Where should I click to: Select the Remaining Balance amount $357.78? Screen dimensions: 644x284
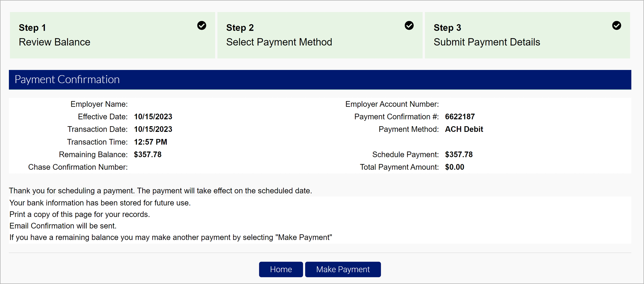148,154
